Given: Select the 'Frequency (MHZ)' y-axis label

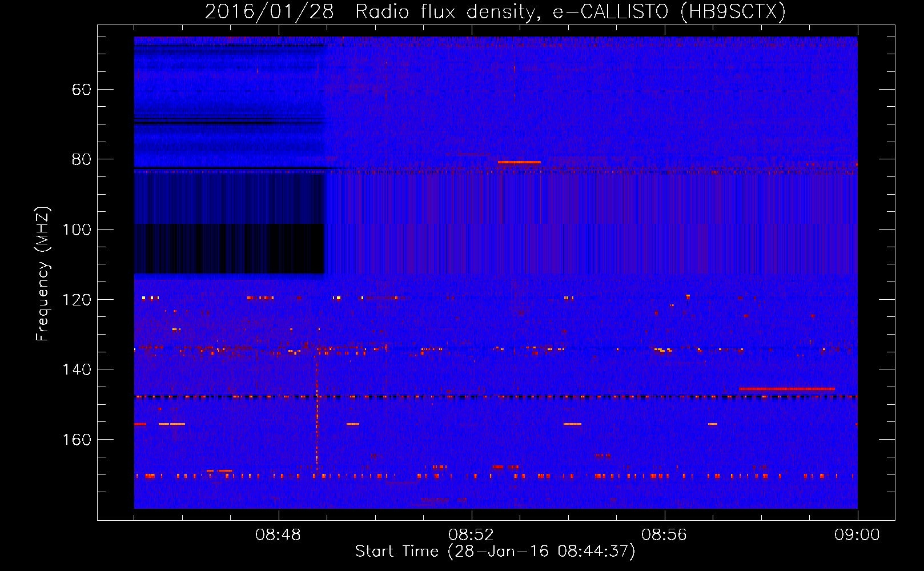Looking at the screenshot, I should [43, 274].
